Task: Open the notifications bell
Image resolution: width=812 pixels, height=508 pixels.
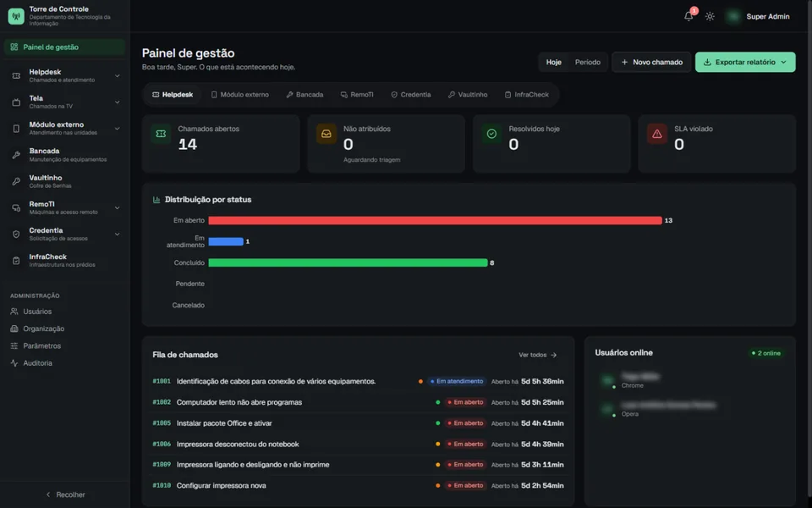Action: point(689,16)
